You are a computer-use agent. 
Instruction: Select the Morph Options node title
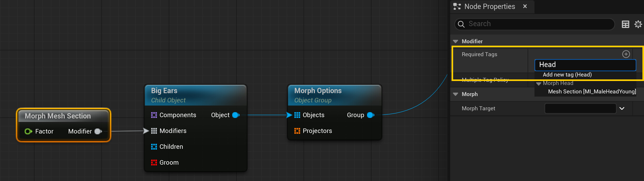[318, 91]
